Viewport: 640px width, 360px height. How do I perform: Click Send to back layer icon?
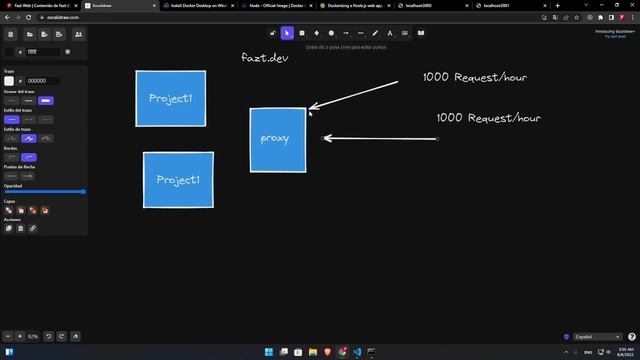[9, 211]
